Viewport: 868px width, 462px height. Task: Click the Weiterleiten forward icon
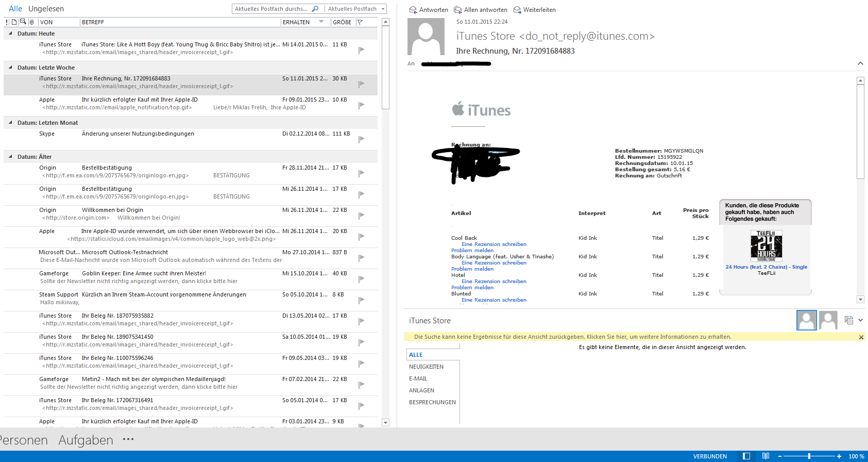tap(517, 10)
